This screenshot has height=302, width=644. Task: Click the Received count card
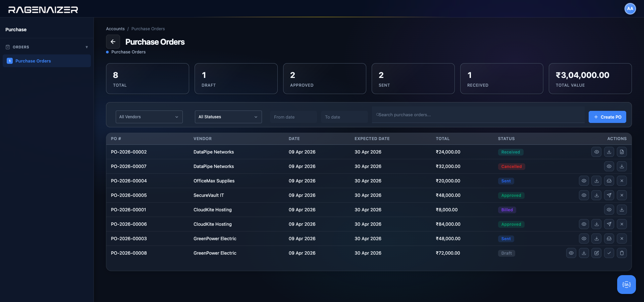[502, 79]
